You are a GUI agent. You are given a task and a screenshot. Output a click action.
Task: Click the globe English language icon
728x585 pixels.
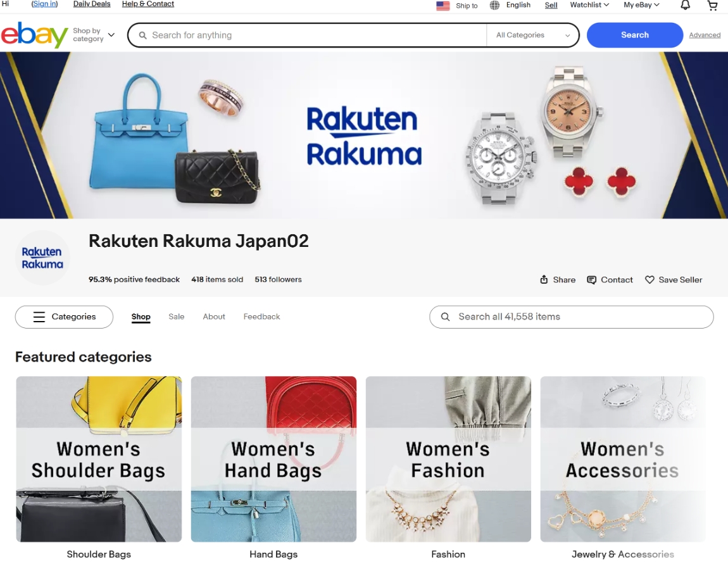pos(495,5)
